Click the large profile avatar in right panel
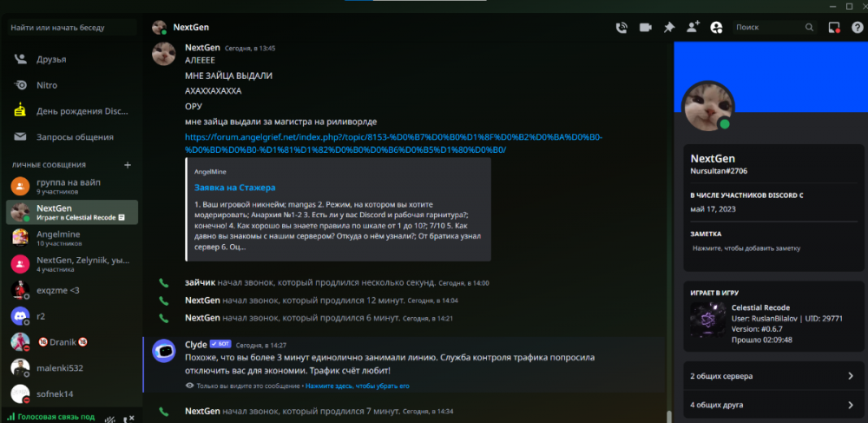Image resolution: width=868 pixels, height=423 pixels. coord(707,106)
